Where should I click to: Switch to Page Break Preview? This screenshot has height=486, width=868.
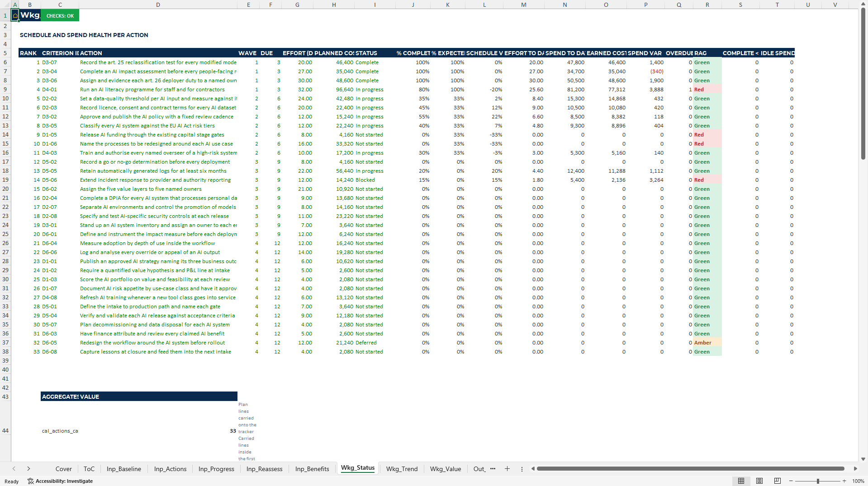pyautogui.click(x=778, y=481)
